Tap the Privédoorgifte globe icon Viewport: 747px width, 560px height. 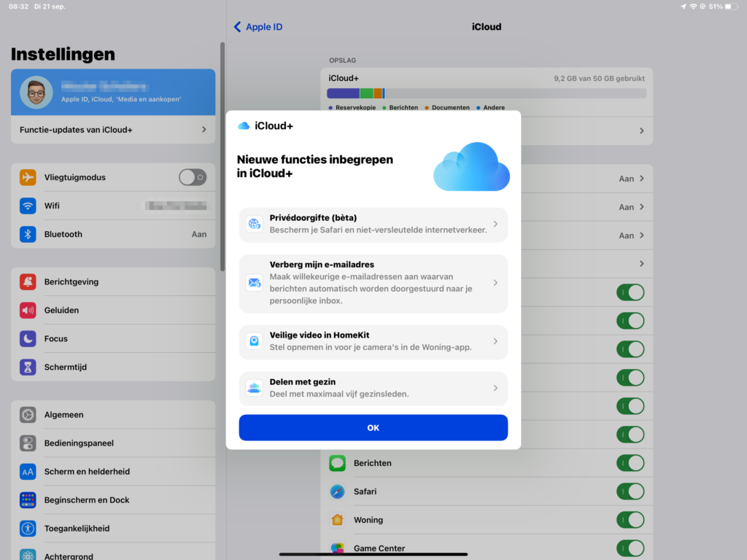pyautogui.click(x=255, y=224)
